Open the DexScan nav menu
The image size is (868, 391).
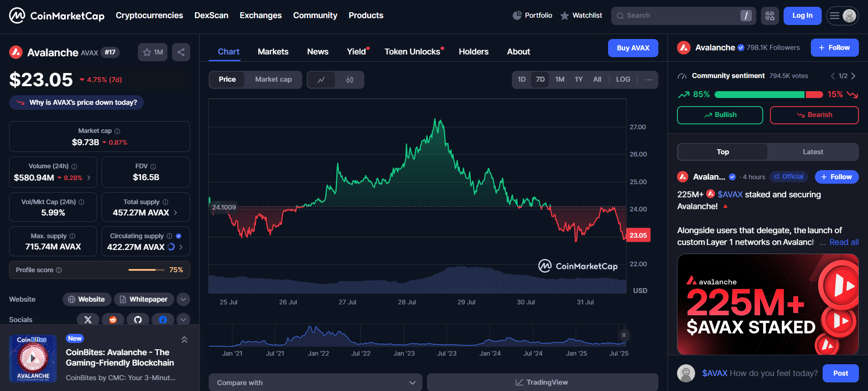pyautogui.click(x=211, y=15)
